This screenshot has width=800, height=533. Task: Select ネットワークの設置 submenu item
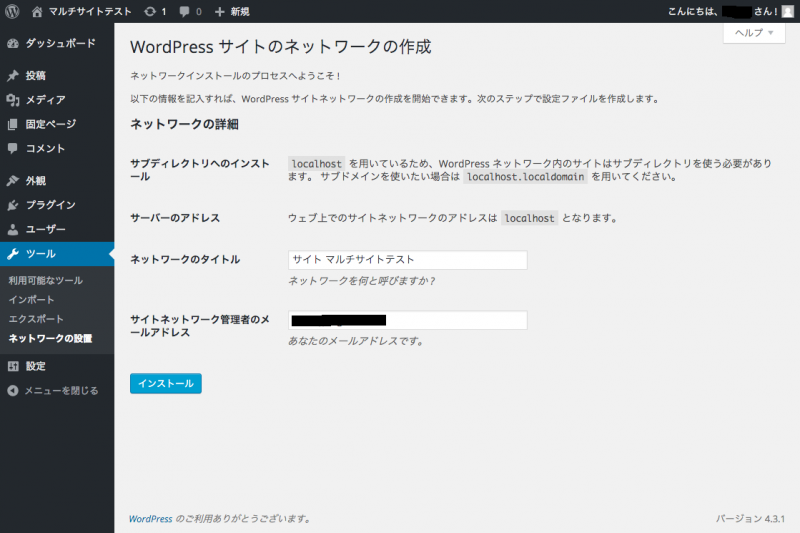pyautogui.click(x=51, y=339)
